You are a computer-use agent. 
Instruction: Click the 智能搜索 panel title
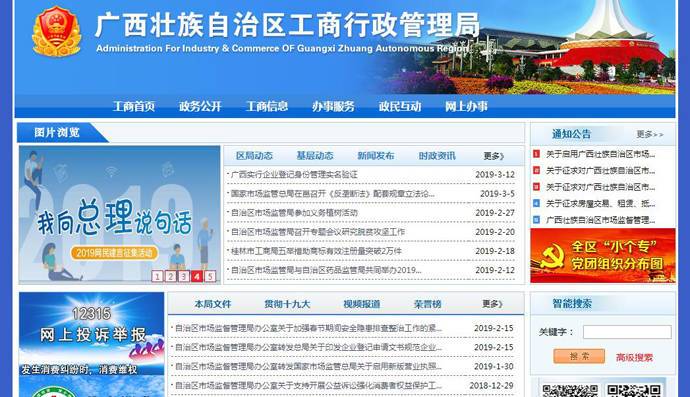pos(572,303)
